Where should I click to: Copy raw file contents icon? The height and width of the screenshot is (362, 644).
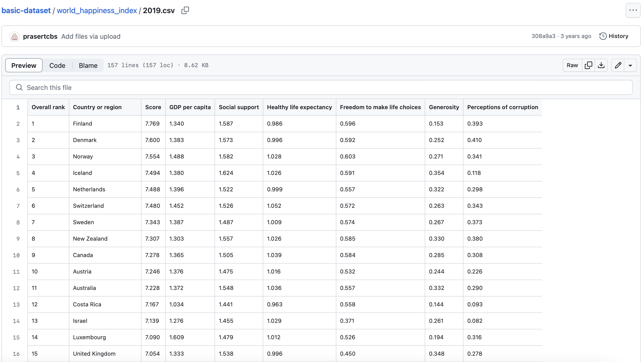[x=588, y=65]
